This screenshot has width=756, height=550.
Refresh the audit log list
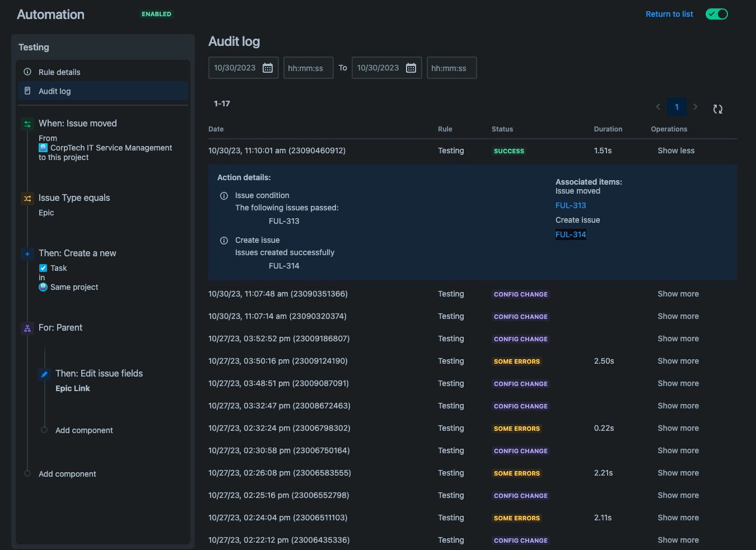point(717,109)
